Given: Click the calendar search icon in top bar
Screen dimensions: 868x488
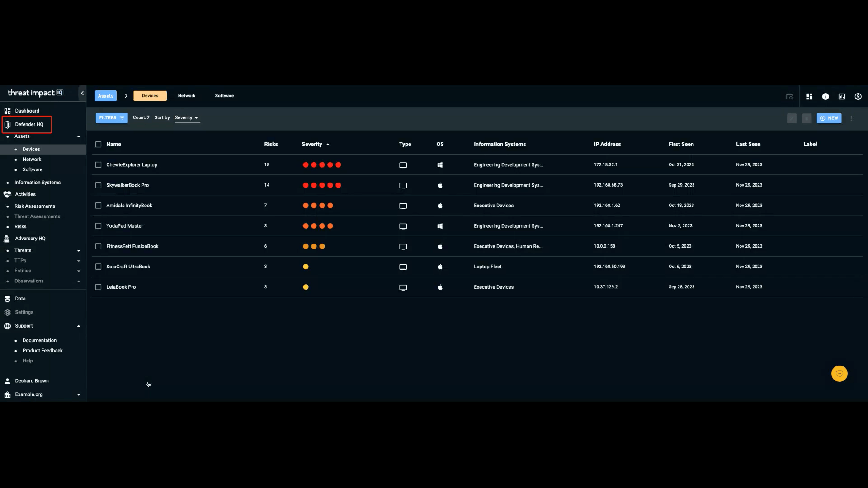Looking at the screenshot, I should (x=789, y=96).
